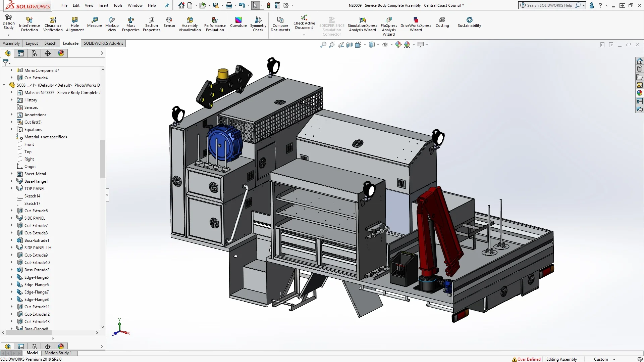Run Symmetry Check
644x362 pixels.
pyautogui.click(x=258, y=24)
